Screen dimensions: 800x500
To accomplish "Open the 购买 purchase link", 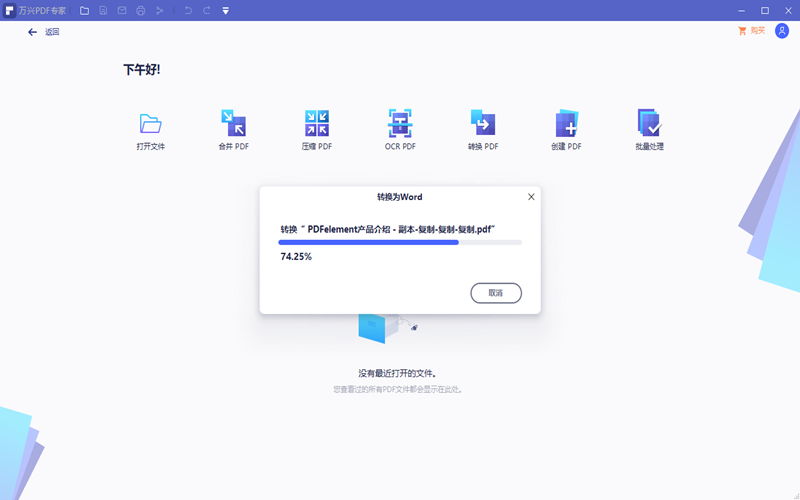I will click(x=752, y=31).
